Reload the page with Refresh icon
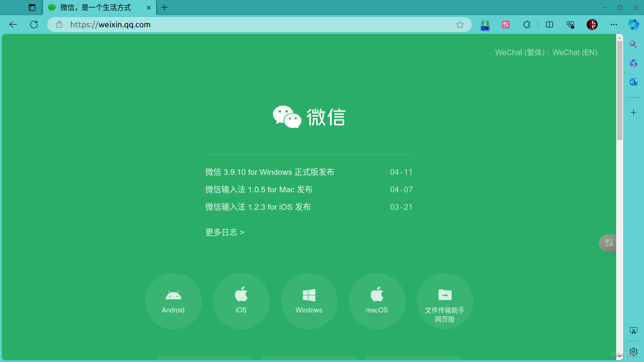 pyautogui.click(x=34, y=25)
